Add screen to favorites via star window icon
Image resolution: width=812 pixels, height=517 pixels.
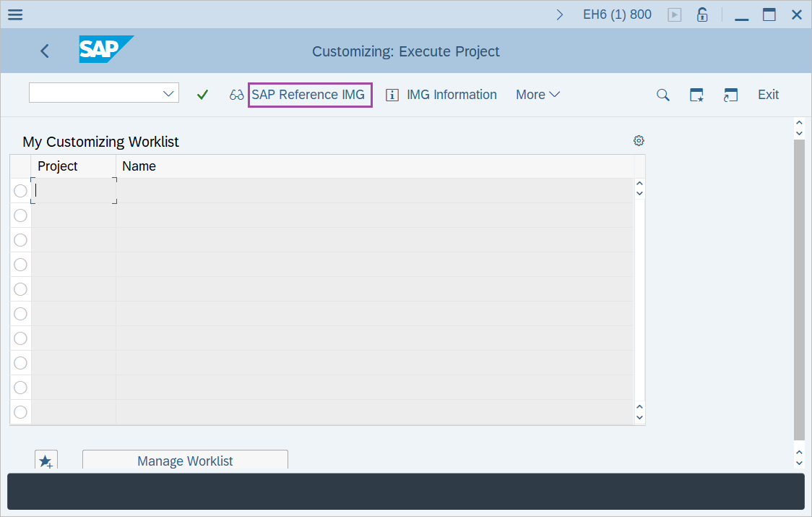[696, 94]
